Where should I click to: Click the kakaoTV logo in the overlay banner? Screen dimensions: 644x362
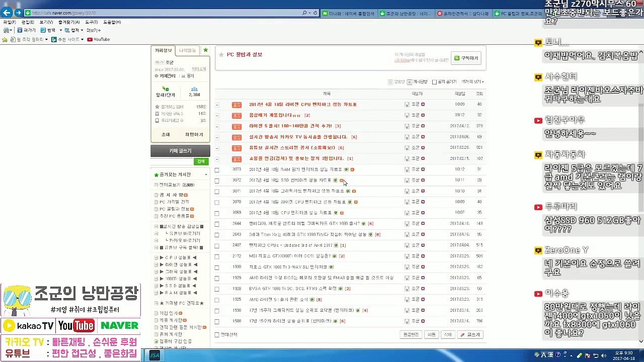click(29, 326)
